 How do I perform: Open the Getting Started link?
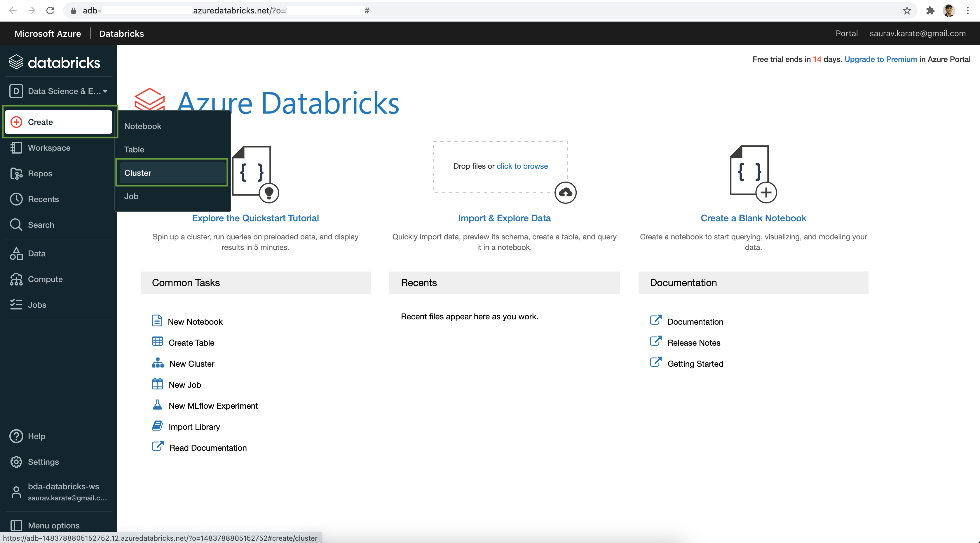695,364
